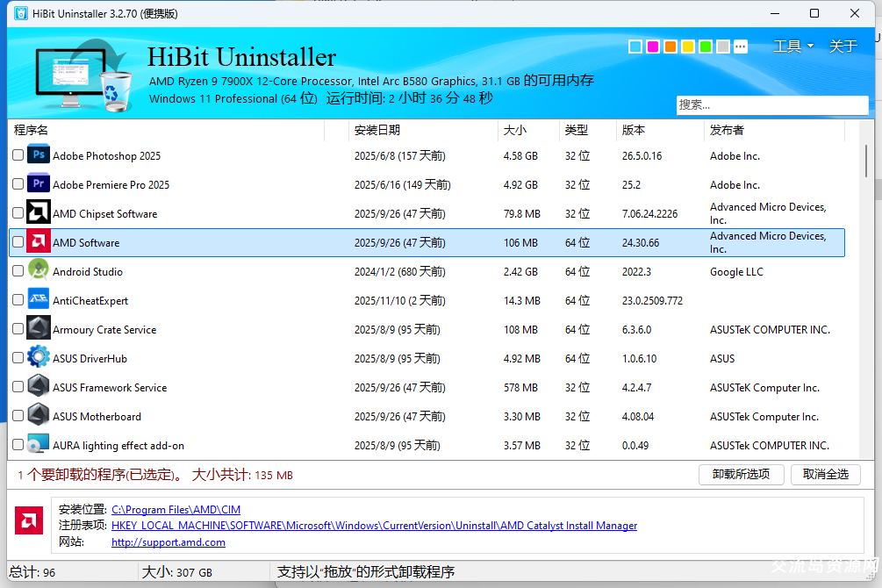Click the AMD Chipset Software icon
882x588 pixels.
point(39,212)
